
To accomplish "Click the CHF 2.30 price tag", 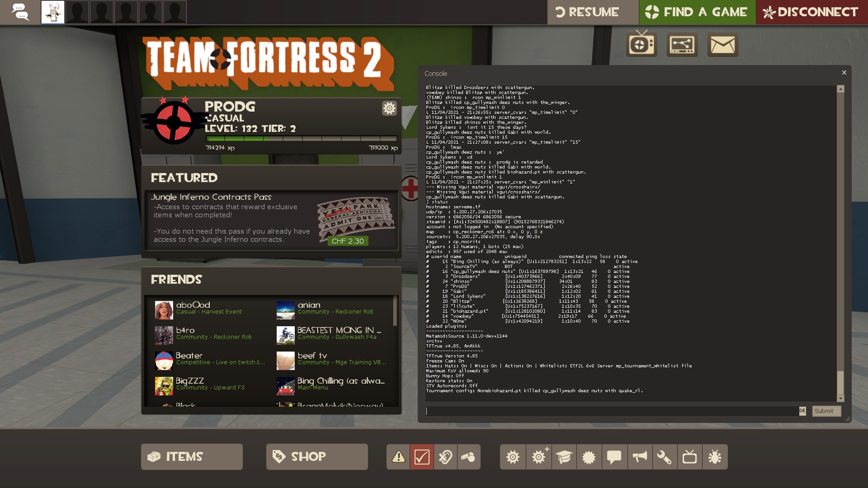I will coord(348,241).
